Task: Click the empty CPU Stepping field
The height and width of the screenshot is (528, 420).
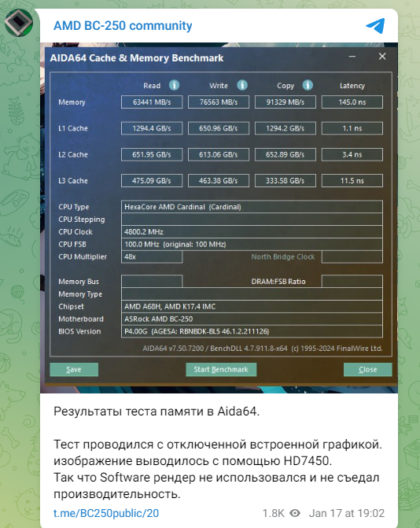Action: coord(252,220)
